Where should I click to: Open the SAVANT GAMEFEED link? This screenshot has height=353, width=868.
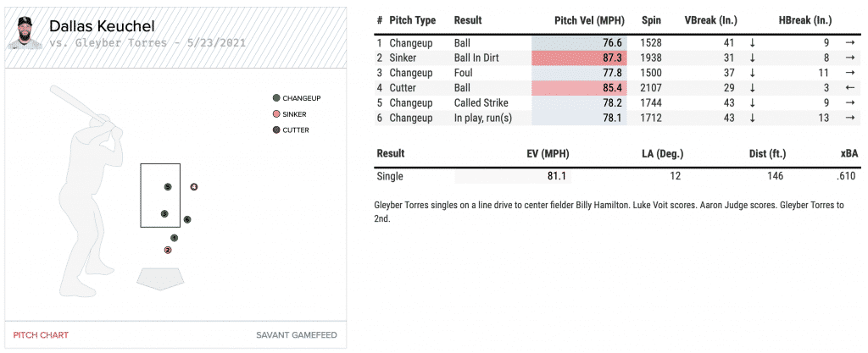click(296, 335)
